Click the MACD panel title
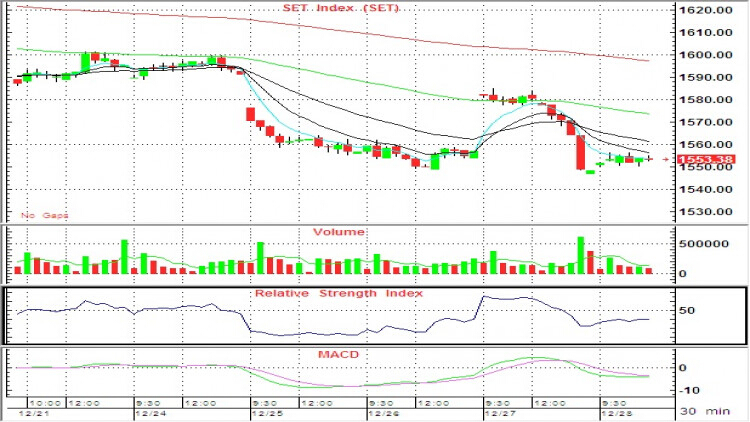750x422 pixels. (x=339, y=355)
